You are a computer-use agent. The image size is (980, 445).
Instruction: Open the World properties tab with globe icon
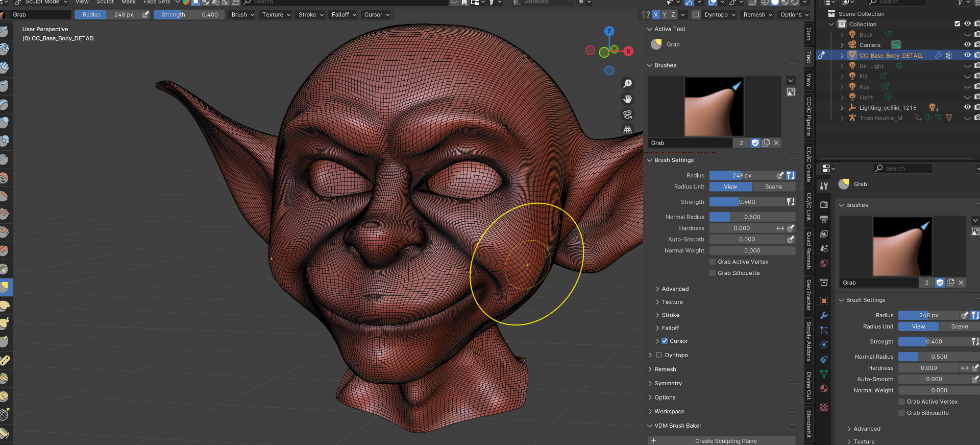(824, 263)
